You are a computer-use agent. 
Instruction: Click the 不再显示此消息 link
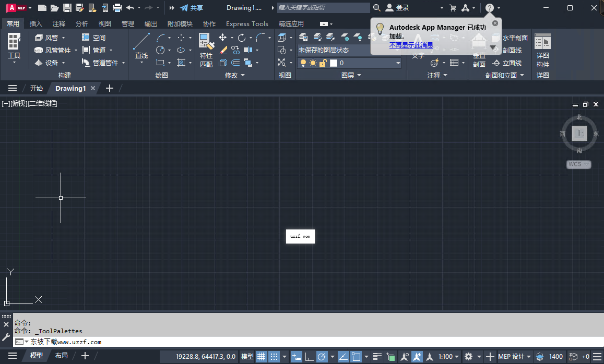pos(411,45)
